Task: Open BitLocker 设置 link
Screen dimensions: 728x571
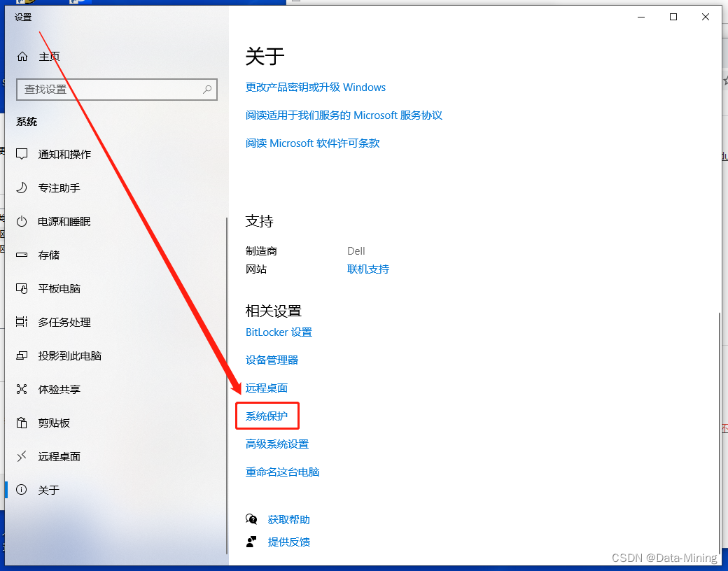Action: point(279,332)
